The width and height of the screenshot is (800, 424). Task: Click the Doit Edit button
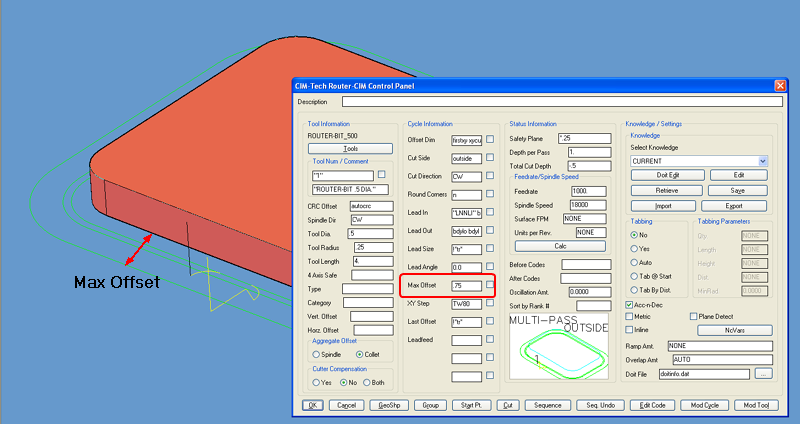pyautogui.click(x=667, y=175)
